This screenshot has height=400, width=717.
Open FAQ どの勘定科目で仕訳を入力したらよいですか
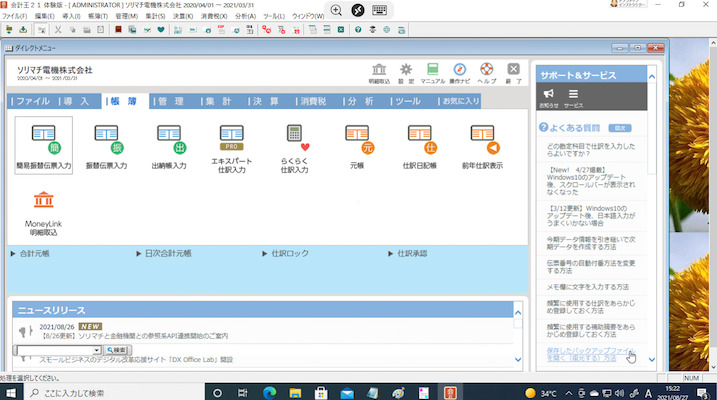pos(591,150)
